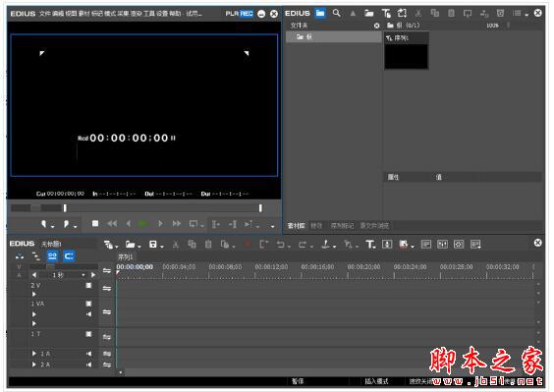Open the Audio mixer from the timeline toolbar
Image resolution: width=554 pixels, height=392 pixels.
442,244
